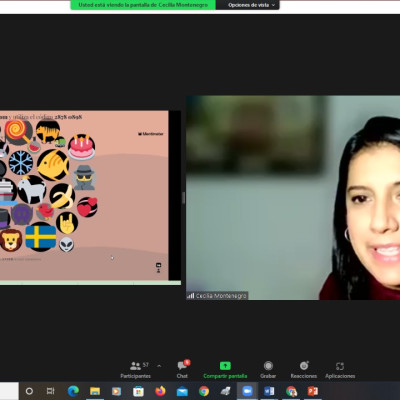Click the Zoom icon in the taskbar

(x=247, y=391)
